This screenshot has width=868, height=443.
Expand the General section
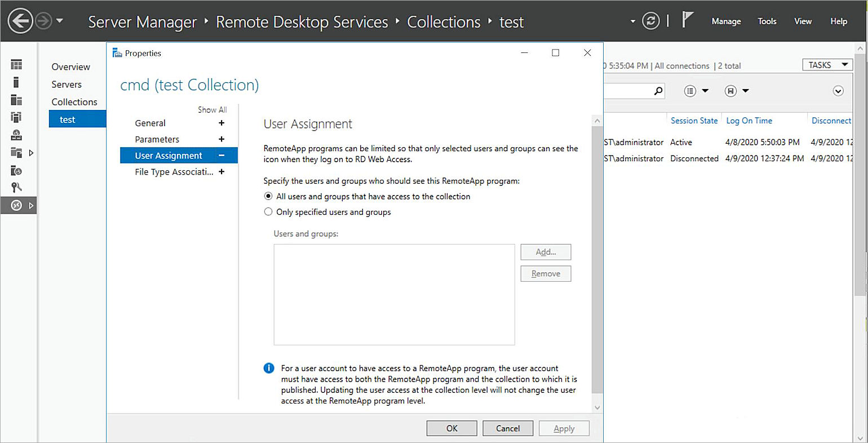point(222,123)
